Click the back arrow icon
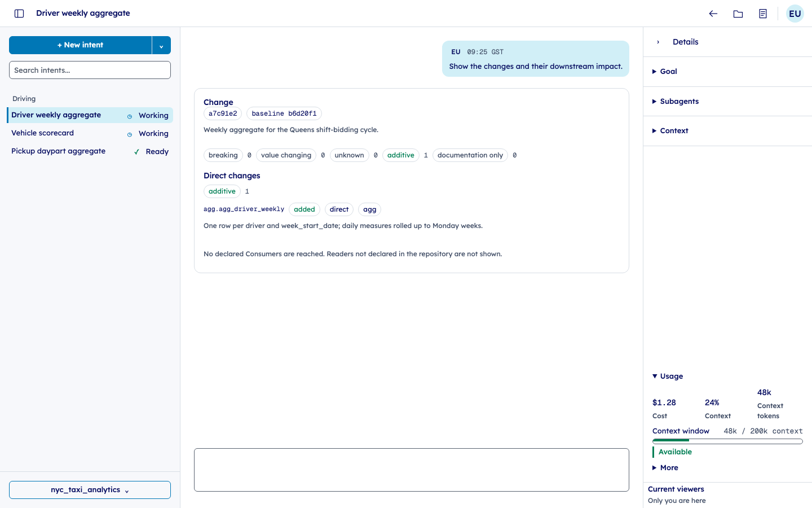This screenshot has width=812, height=508. click(x=713, y=14)
